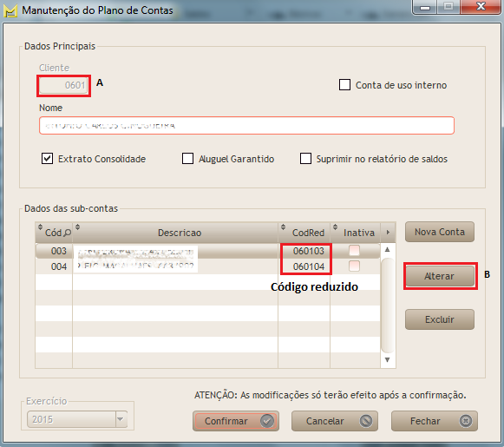Toggle Inativa checkbox for row 004
The height and width of the screenshot is (447, 504).
point(354,266)
